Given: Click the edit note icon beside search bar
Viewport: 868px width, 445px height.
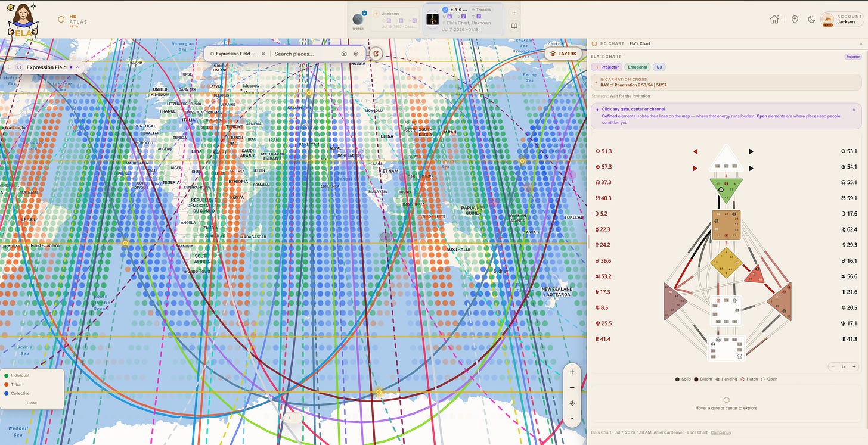Looking at the screenshot, I should [376, 54].
